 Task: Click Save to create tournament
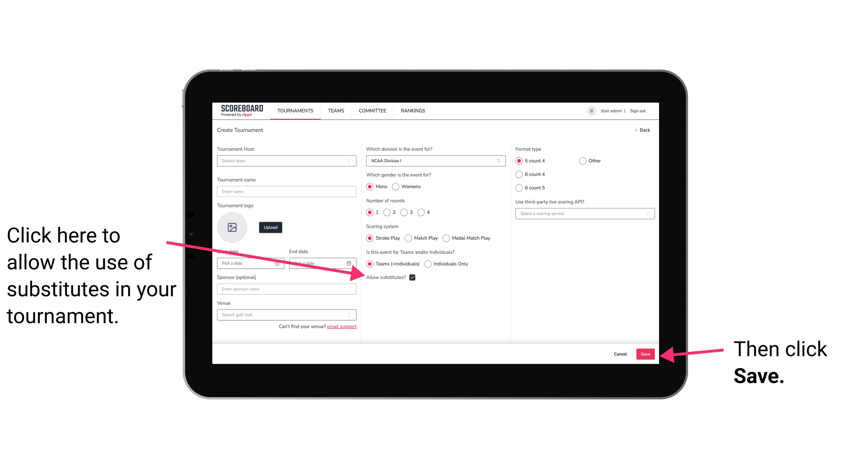tap(645, 353)
